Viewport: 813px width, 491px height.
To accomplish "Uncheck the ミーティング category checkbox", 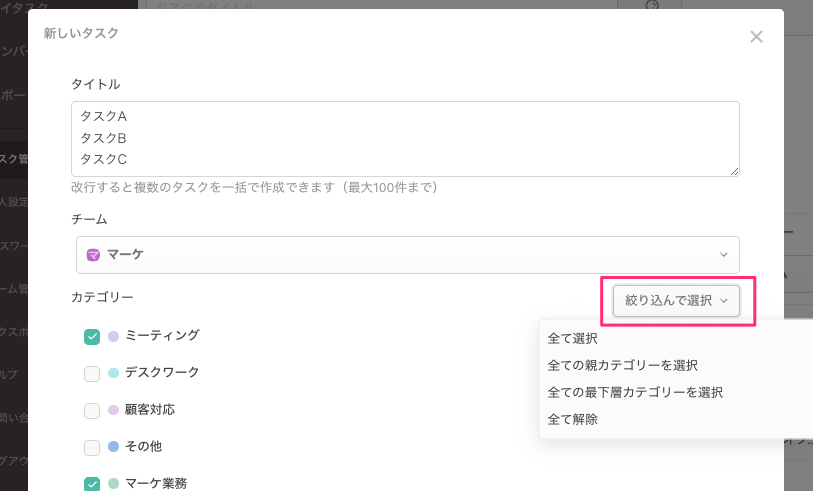I will pyautogui.click(x=92, y=337).
